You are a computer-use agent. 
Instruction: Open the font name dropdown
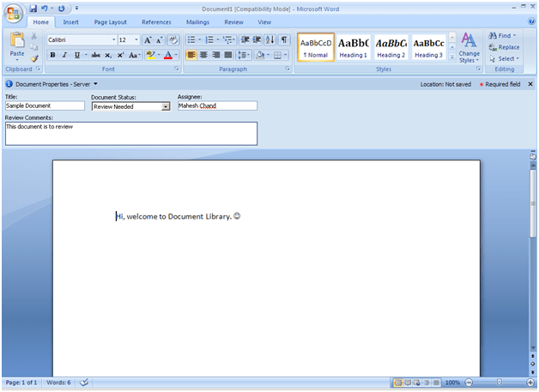pos(113,39)
